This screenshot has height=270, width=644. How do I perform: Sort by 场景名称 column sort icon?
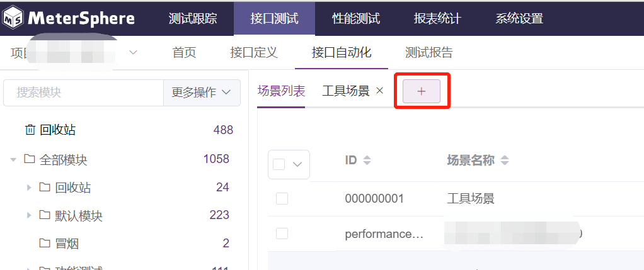[x=504, y=160]
